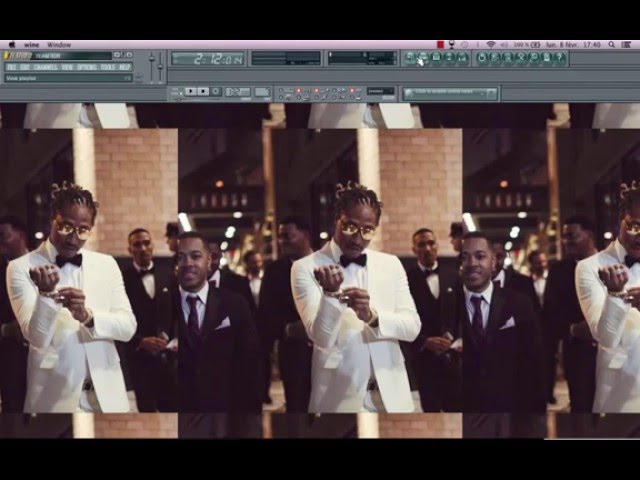The height and width of the screenshot is (480, 640).
Task: Click the battery status icon
Action: click(535, 44)
